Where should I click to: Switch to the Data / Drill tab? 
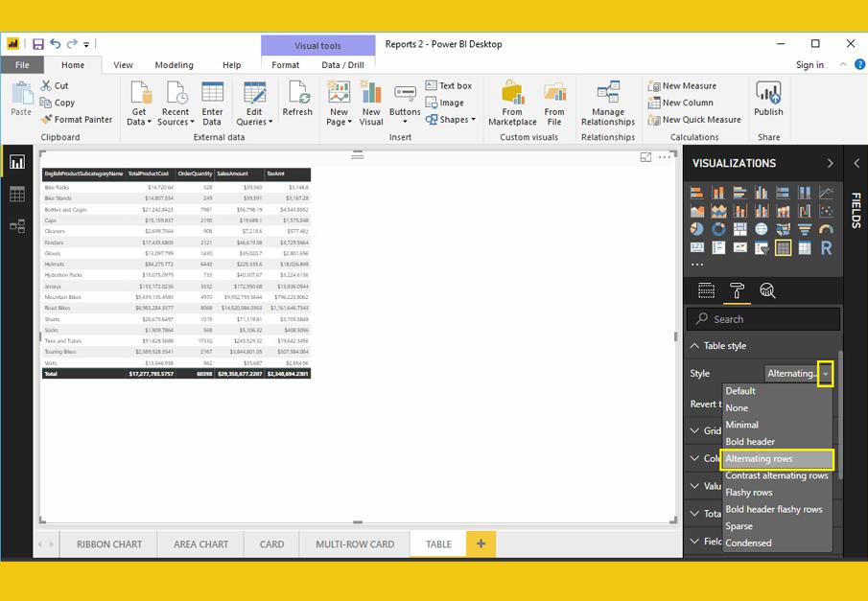[342, 65]
